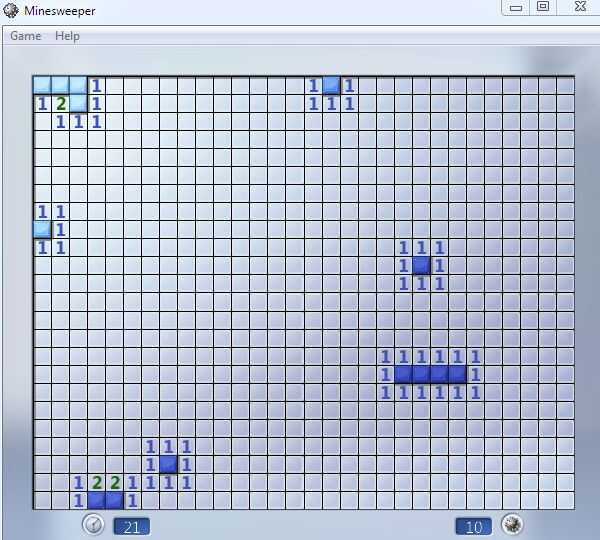Open the Help menu
600x540 pixels.
pyautogui.click(x=67, y=36)
